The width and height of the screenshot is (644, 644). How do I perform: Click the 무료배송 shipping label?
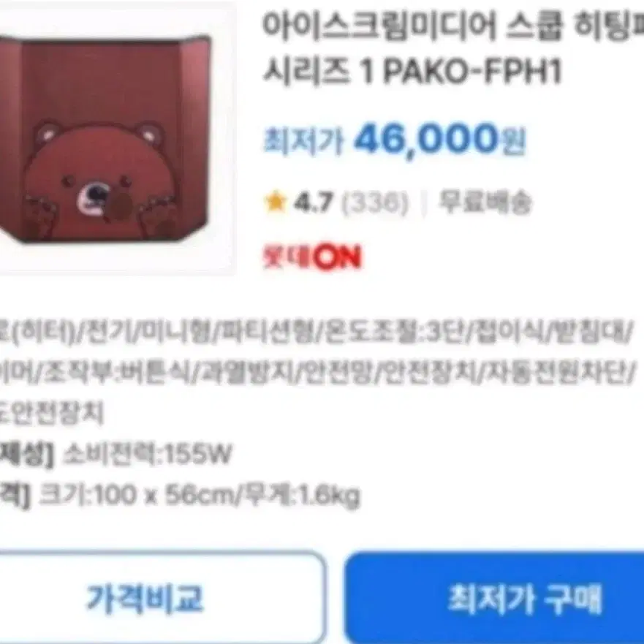click(485, 202)
